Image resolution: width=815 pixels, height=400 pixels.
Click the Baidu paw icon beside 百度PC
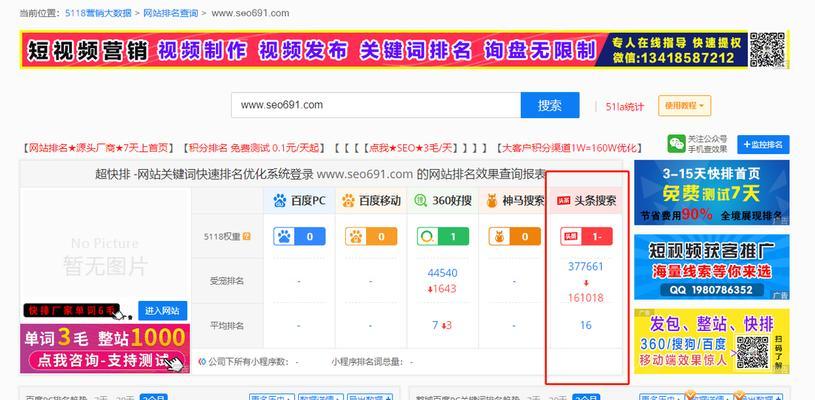280,201
